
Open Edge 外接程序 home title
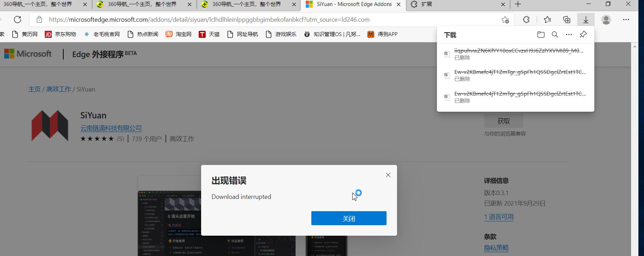pyautogui.click(x=104, y=54)
